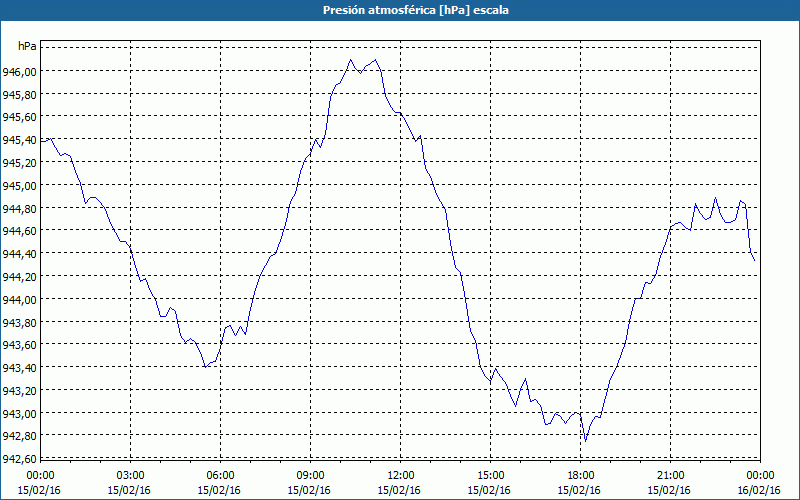Click the 943,20 y-axis value
The height and width of the screenshot is (500, 800).
point(19,391)
